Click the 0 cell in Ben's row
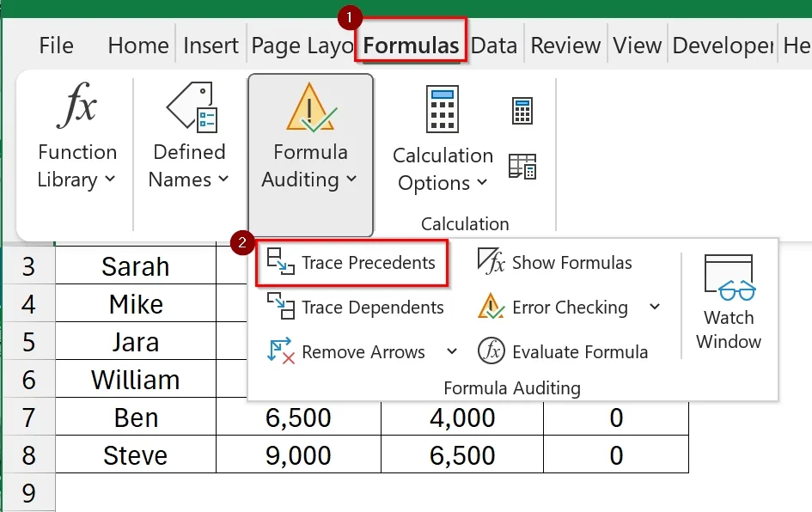 (x=616, y=418)
